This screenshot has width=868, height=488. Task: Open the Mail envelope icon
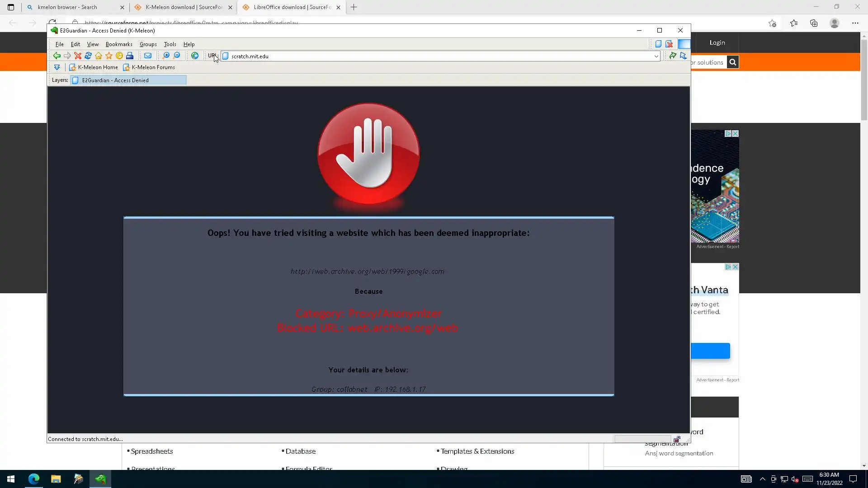(x=148, y=56)
